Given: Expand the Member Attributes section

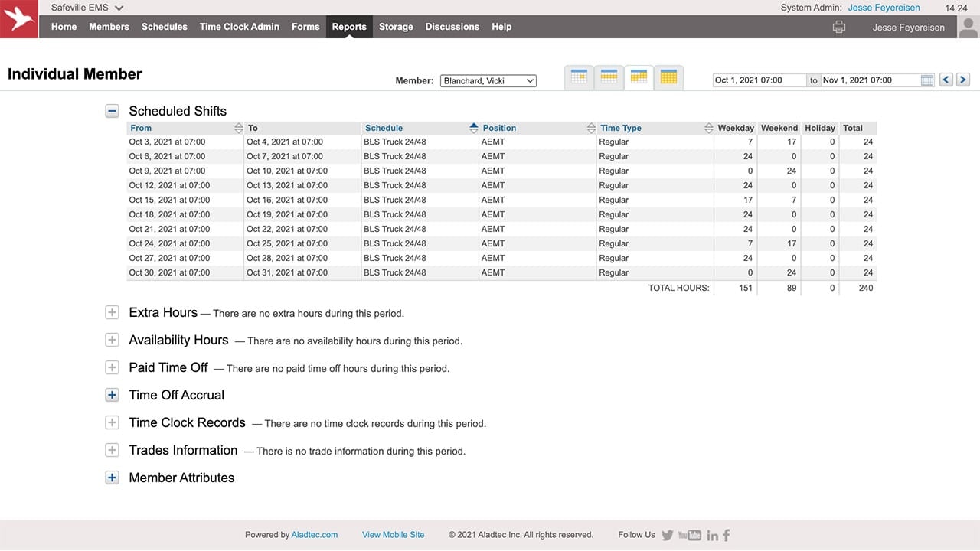Looking at the screenshot, I should tap(112, 478).
